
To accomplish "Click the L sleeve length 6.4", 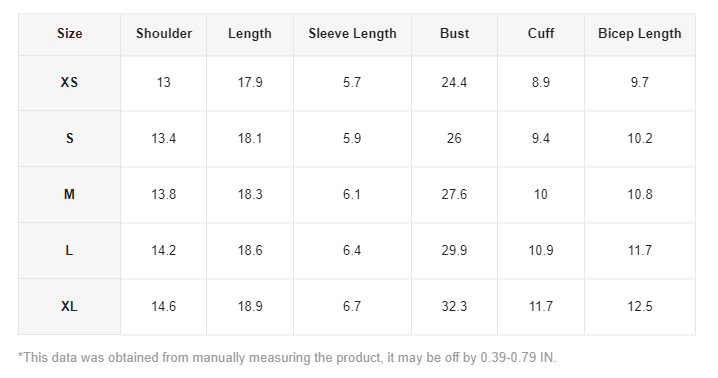I will click(x=352, y=251).
